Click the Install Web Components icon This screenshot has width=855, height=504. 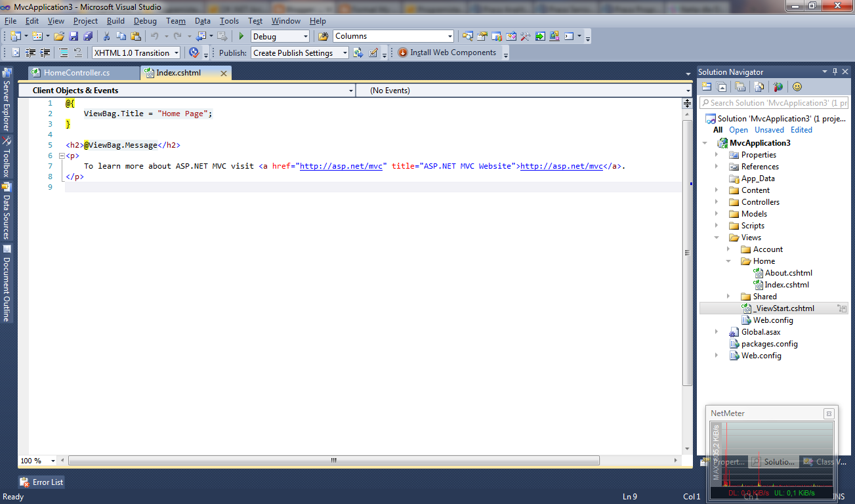click(x=402, y=52)
